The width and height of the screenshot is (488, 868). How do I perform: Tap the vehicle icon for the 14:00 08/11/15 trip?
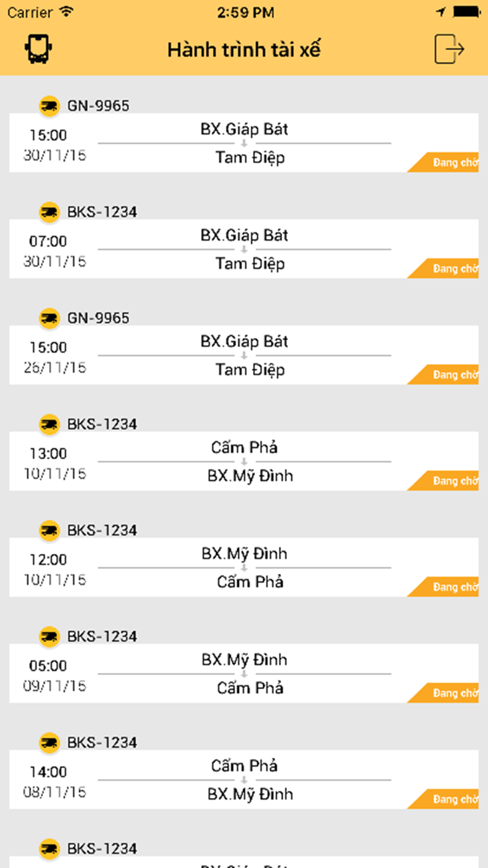49,743
